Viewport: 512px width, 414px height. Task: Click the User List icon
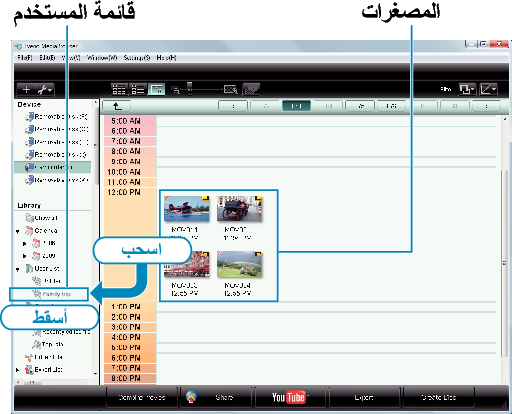[x=29, y=268]
